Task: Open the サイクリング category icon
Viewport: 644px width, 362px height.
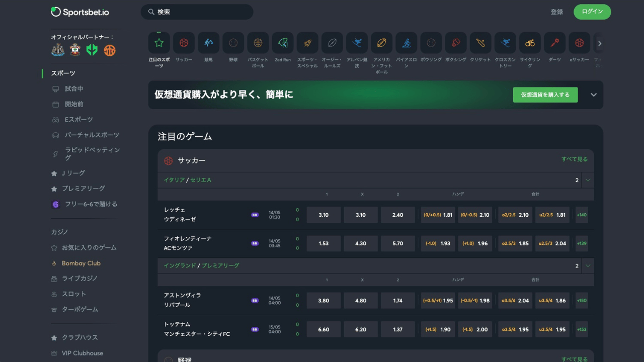Action: click(x=530, y=43)
